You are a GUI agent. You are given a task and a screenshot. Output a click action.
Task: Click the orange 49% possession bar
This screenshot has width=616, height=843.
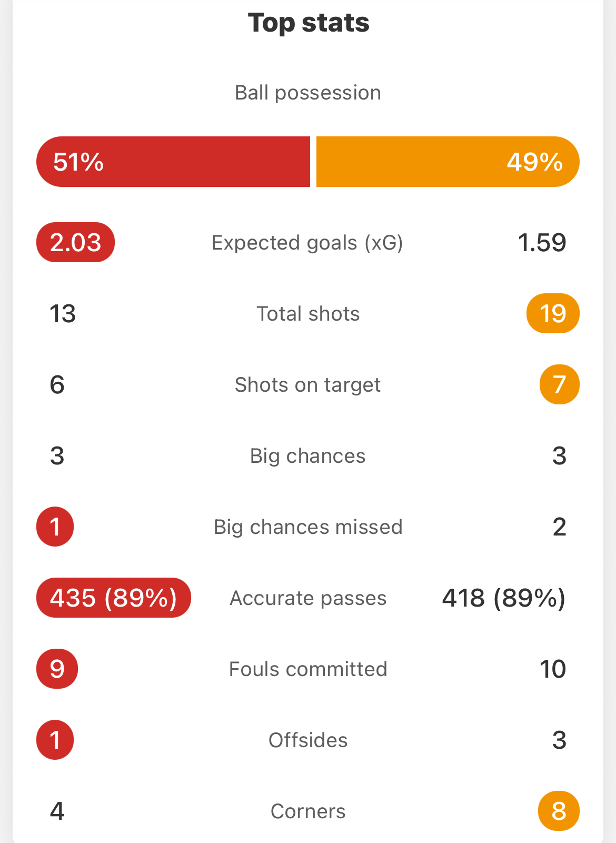[x=448, y=162]
